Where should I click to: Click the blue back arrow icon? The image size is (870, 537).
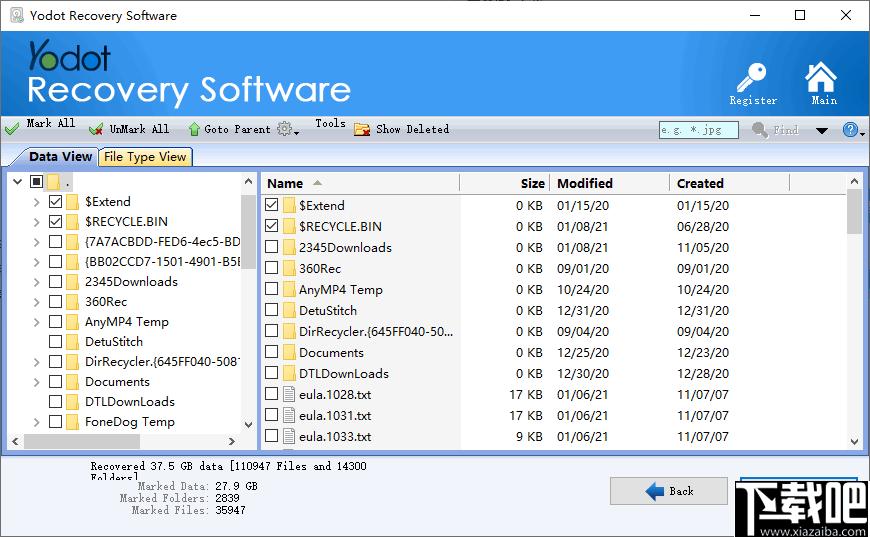pos(655,491)
